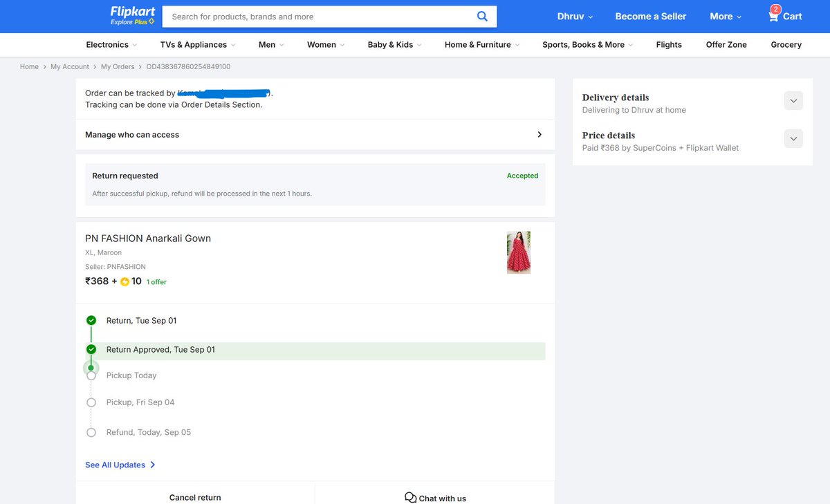
Task: Expand the Electronics category menu
Action: tap(111, 45)
